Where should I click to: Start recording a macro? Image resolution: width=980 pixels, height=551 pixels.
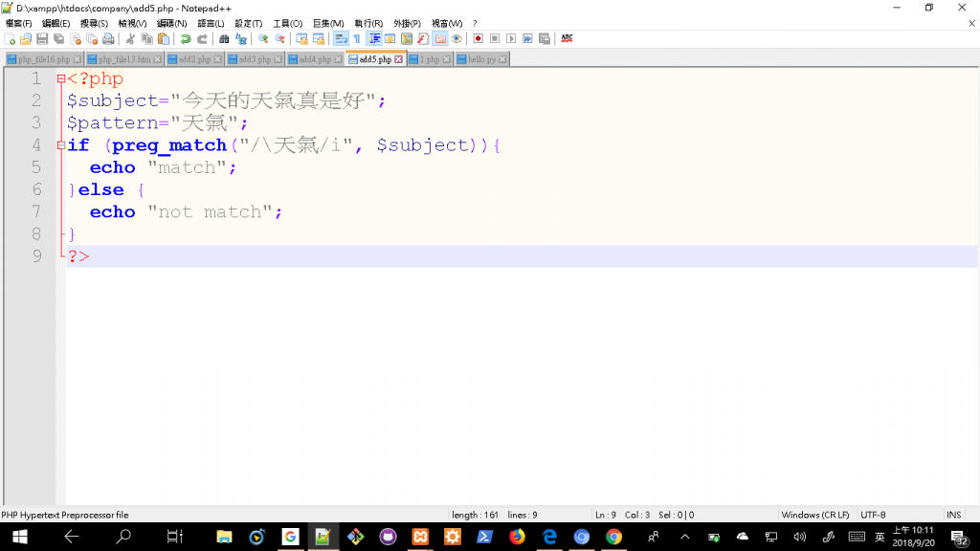coord(479,38)
